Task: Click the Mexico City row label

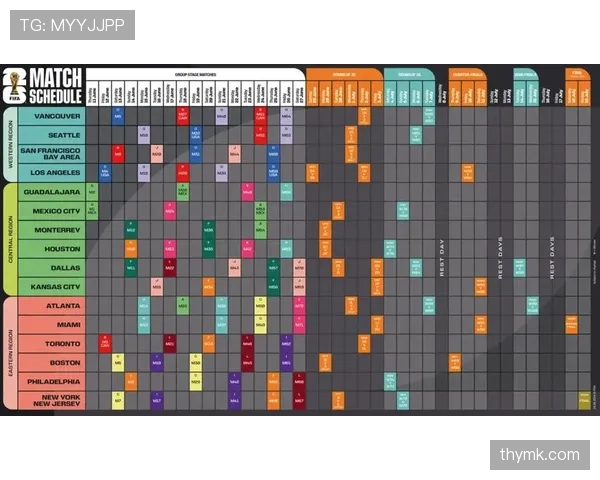Action: (52, 211)
